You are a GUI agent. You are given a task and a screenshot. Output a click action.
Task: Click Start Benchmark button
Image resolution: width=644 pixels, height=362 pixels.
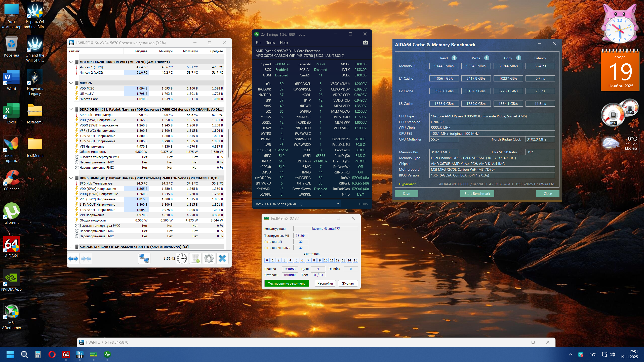tap(477, 194)
